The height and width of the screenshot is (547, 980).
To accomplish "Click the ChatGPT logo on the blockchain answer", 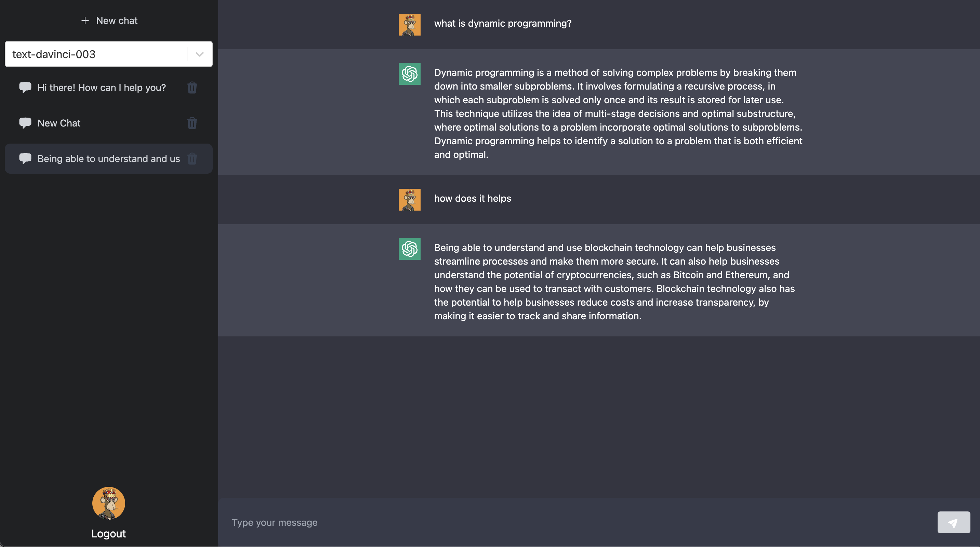I will [x=409, y=249].
